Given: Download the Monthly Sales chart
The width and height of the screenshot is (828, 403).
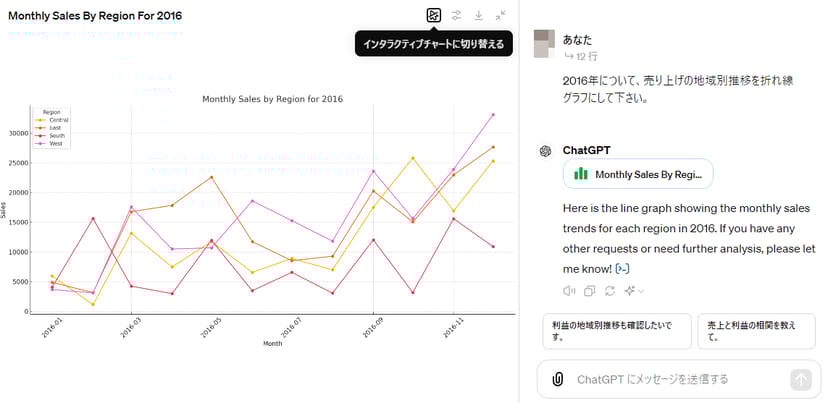Looking at the screenshot, I should pyautogui.click(x=479, y=15).
